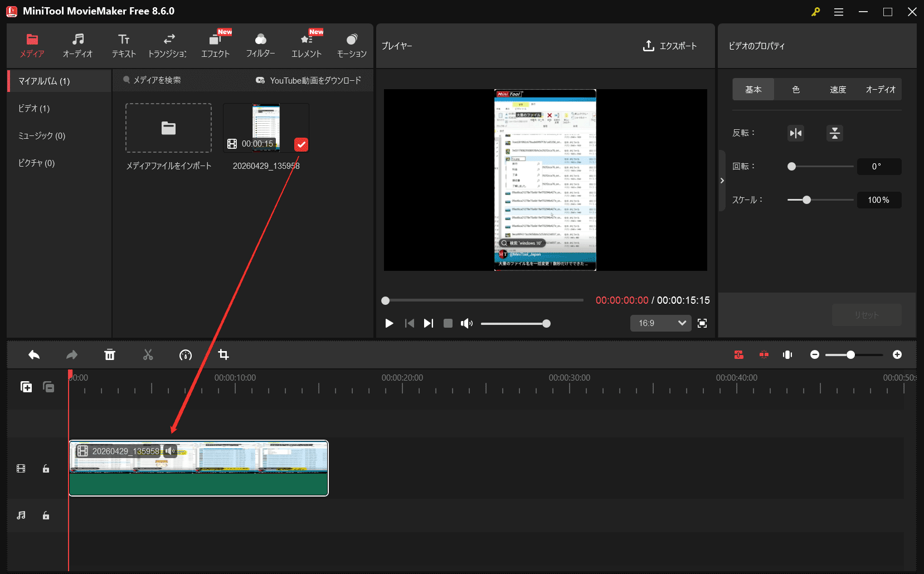Switch to the 色 (Color) properties tab
The image size is (924, 574).
pos(796,89)
